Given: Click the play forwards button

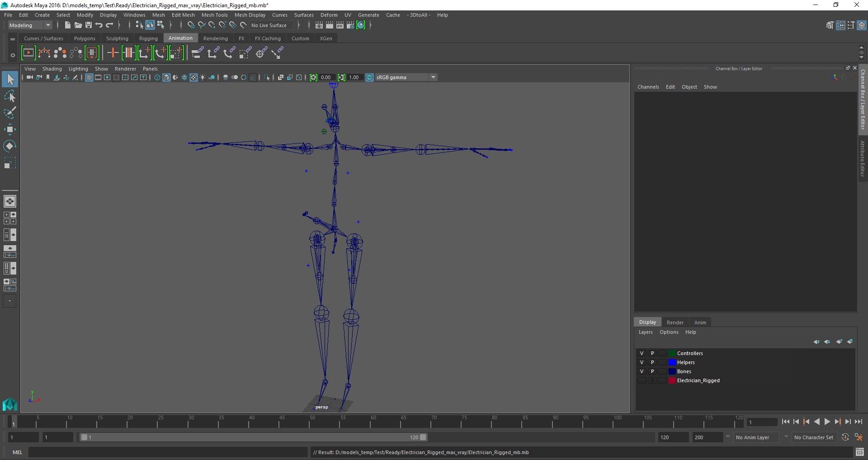Looking at the screenshot, I should (x=827, y=422).
